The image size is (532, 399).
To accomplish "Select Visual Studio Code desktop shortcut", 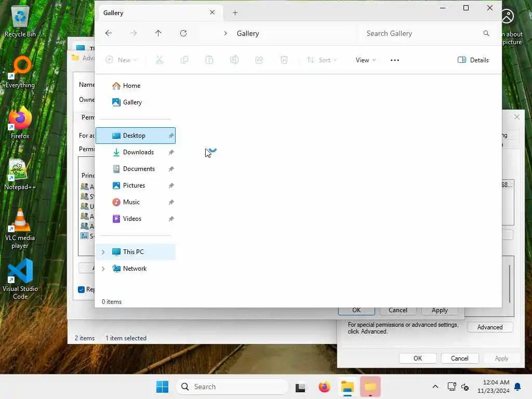I will [x=20, y=279].
